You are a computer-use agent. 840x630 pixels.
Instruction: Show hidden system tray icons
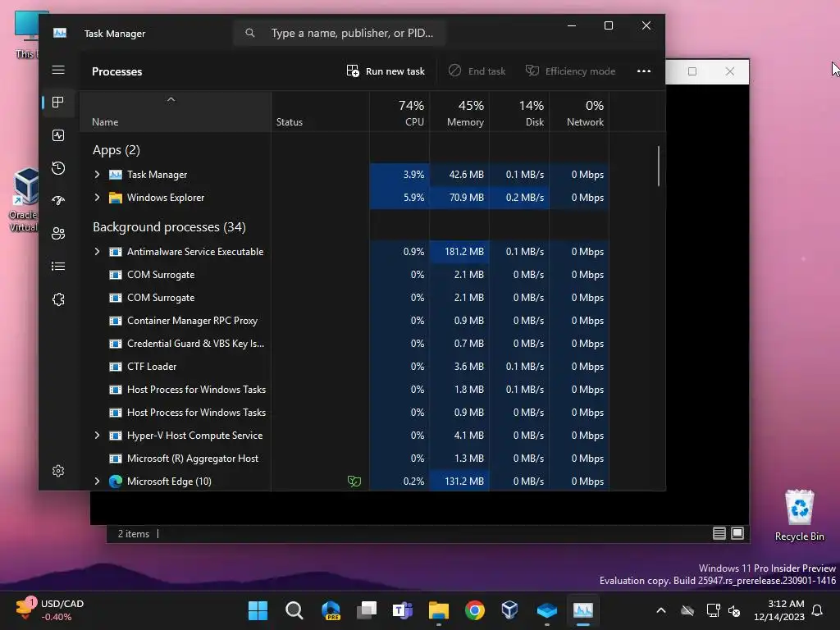click(661, 610)
